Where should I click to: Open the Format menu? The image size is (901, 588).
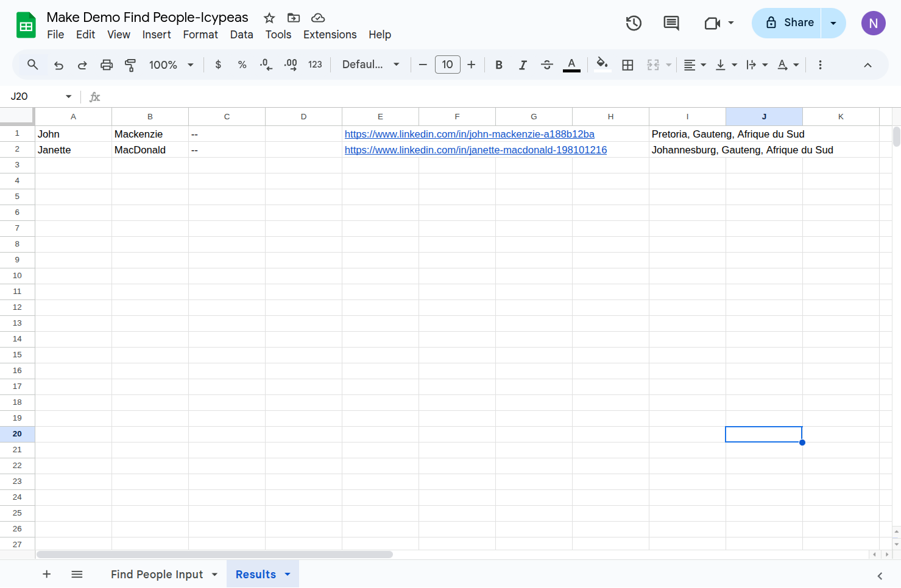pos(200,35)
